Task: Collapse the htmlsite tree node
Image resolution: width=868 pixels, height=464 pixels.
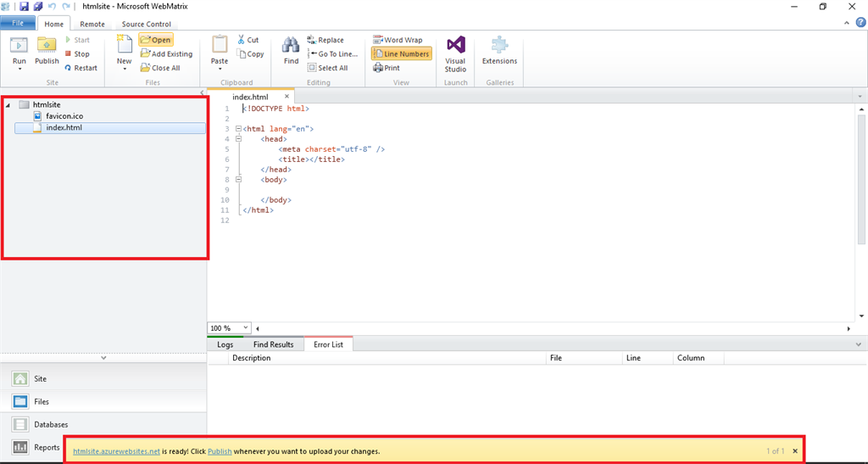Action: [7, 104]
